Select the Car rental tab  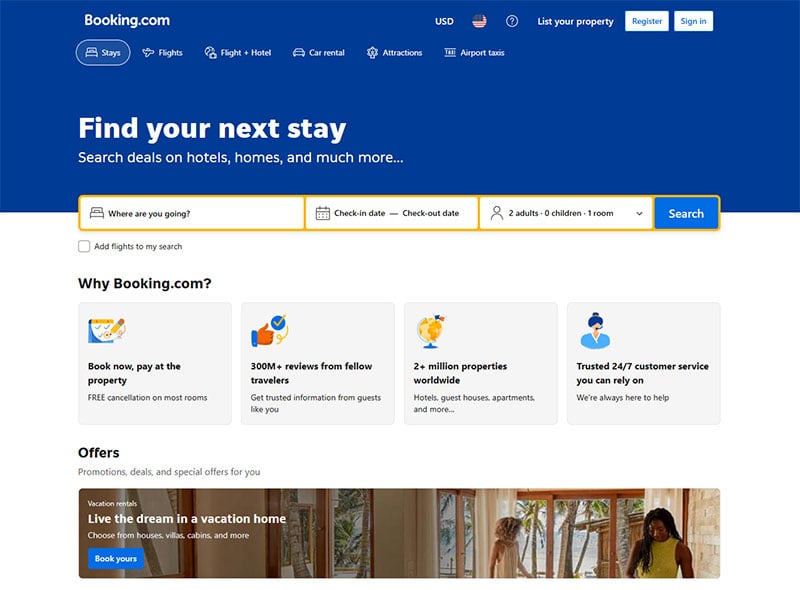pos(318,53)
